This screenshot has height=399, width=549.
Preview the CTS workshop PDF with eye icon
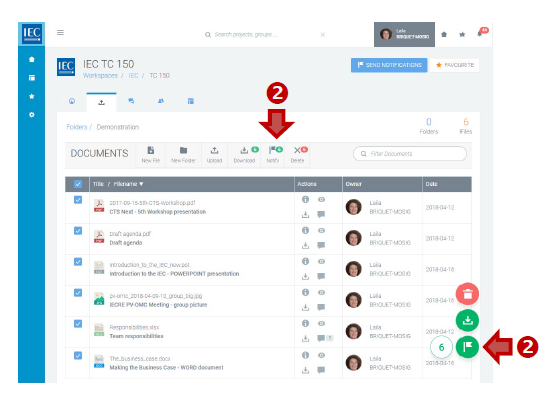click(321, 200)
